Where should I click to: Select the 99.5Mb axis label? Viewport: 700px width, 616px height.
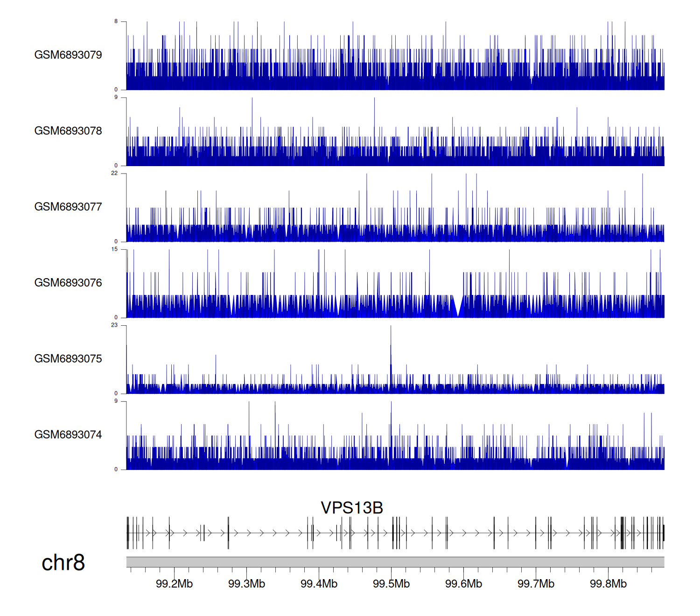pyautogui.click(x=391, y=584)
